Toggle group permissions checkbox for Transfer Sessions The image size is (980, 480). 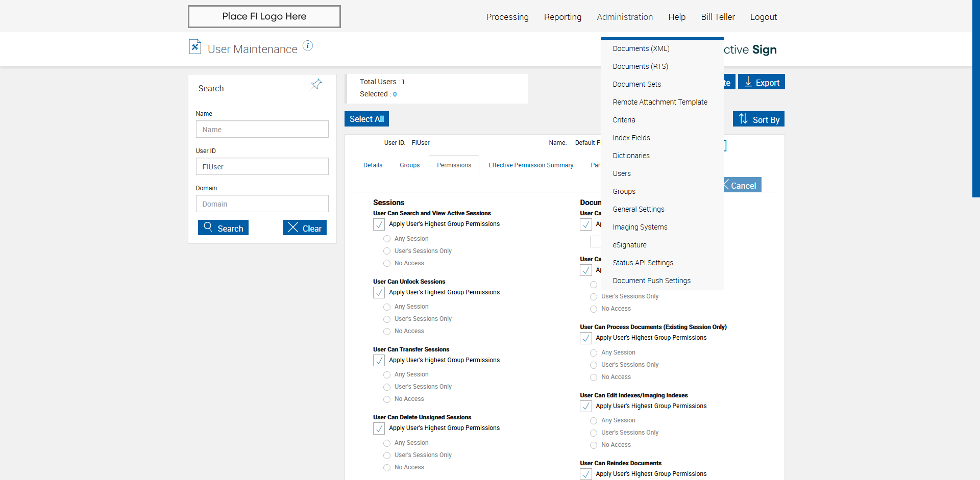click(x=379, y=361)
